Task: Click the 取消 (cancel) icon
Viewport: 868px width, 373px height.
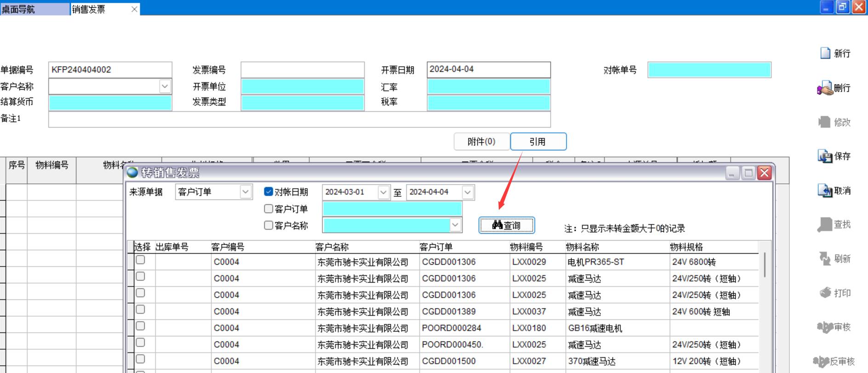Action: (825, 190)
